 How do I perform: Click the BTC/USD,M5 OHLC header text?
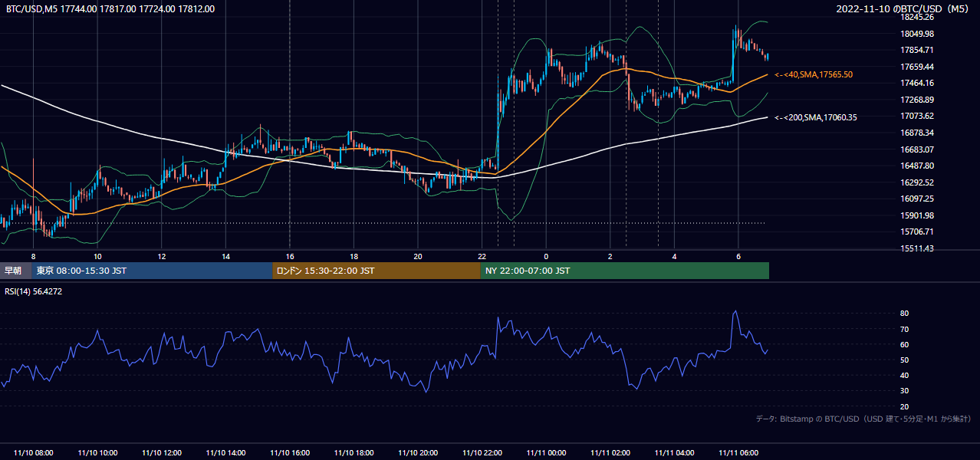point(110,9)
